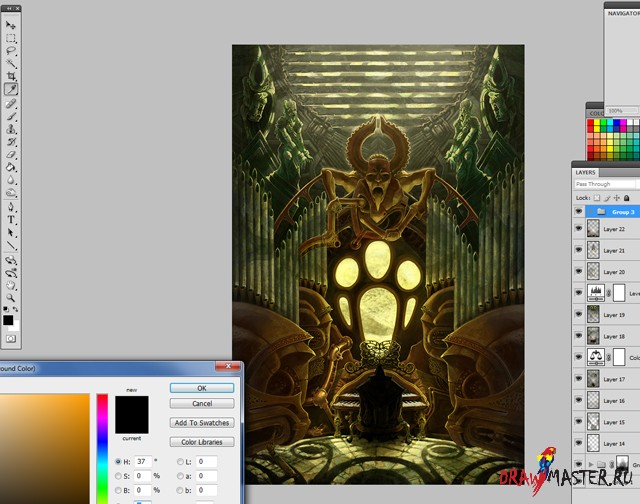Select the Eyedropper tool
This screenshot has height=504, width=640.
pos(11,89)
